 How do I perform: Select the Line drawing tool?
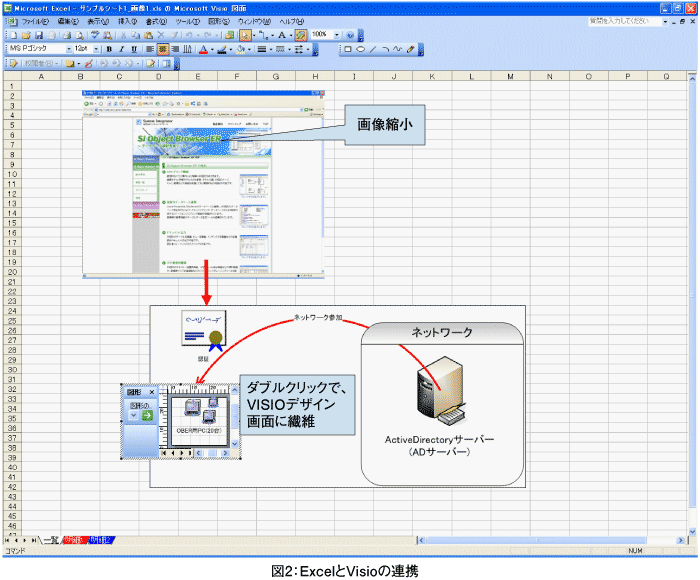[373, 50]
